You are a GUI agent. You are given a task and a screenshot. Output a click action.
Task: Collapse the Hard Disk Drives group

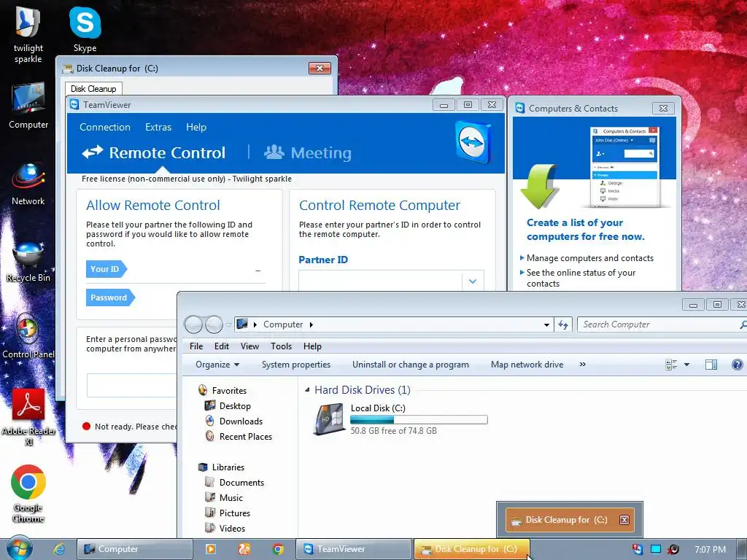coord(307,390)
